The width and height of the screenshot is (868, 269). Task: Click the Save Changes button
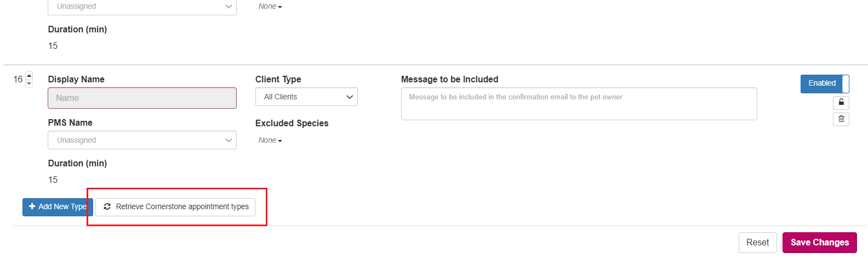(819, 243)
